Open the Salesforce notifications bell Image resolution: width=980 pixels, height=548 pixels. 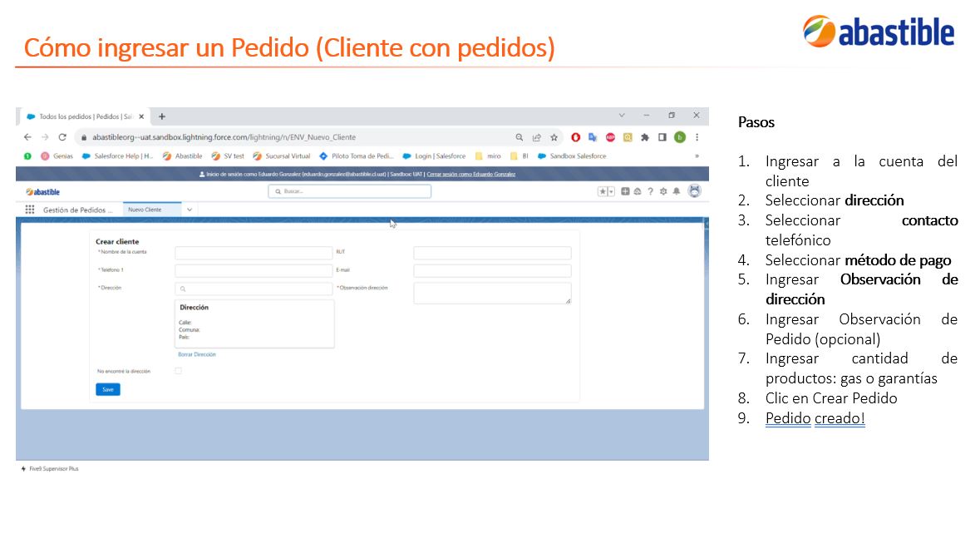[677, 191]
